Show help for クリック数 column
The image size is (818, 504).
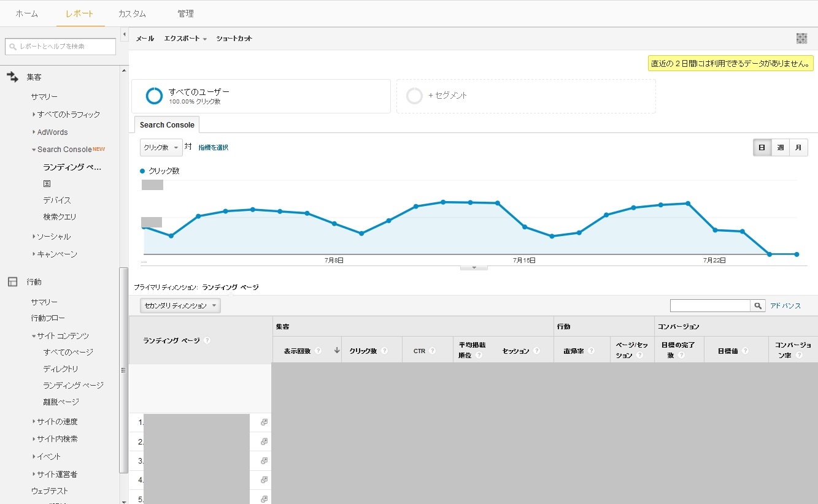click(x=384, y=351)
